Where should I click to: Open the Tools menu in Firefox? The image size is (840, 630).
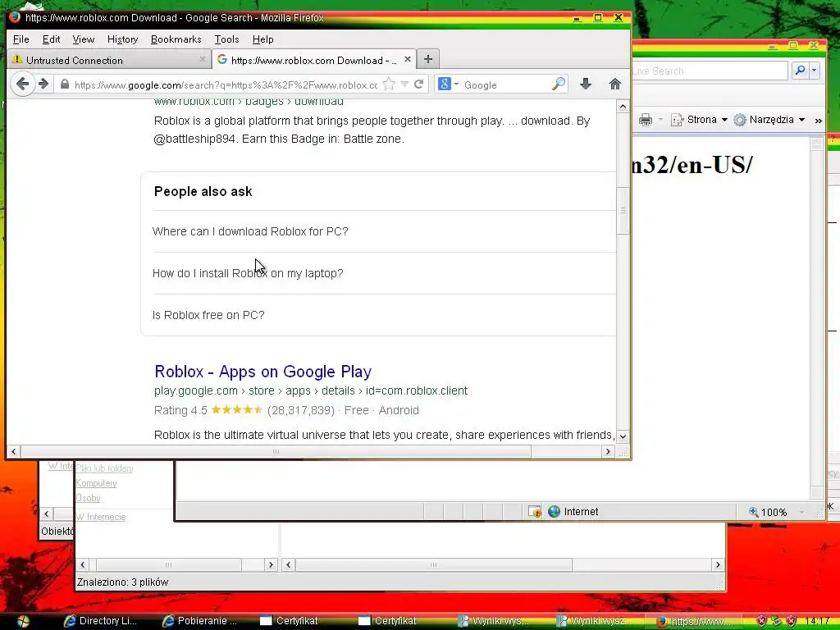[226, 39]
